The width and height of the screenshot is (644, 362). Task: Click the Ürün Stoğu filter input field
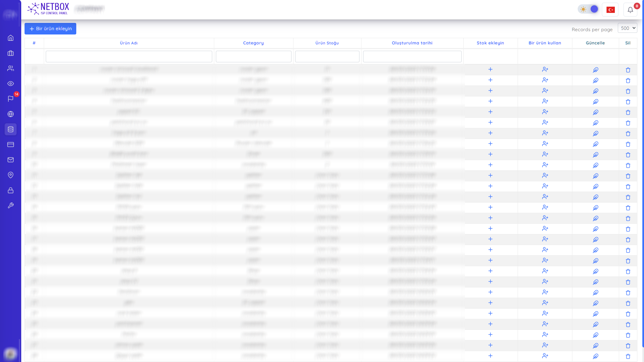(327, 56)
